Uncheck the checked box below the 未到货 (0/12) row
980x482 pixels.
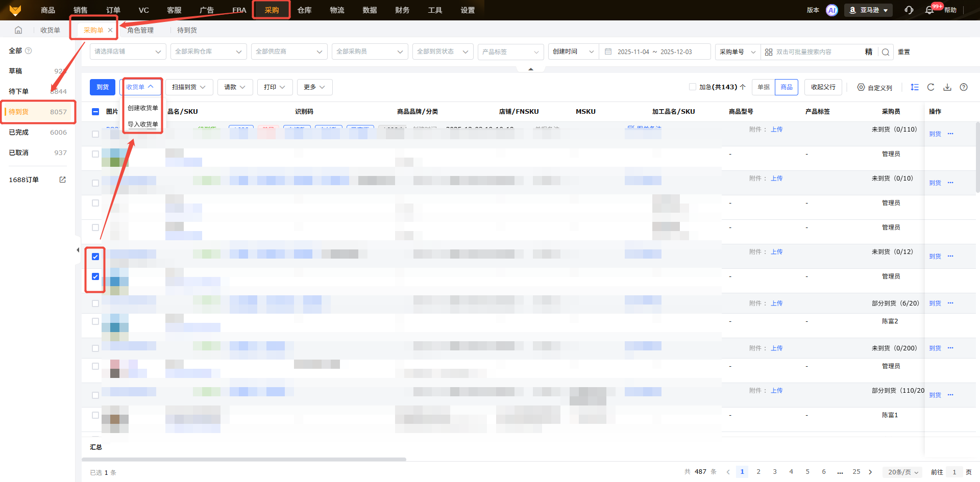click(95, 276)
